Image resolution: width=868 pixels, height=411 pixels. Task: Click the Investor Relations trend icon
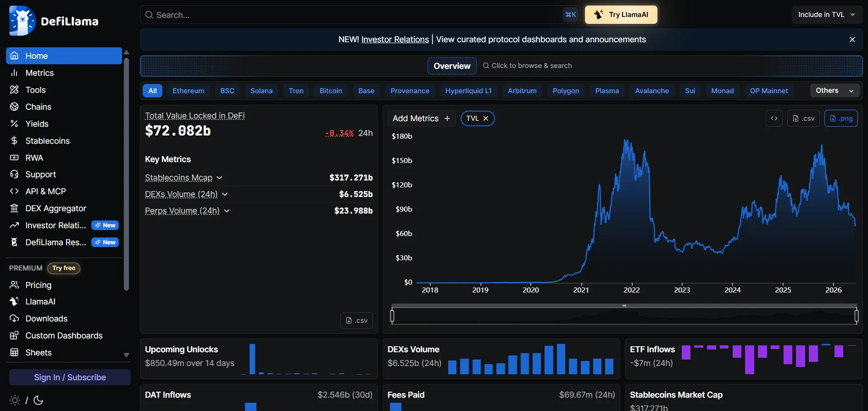pyautogui.click(x=14, y=225)
